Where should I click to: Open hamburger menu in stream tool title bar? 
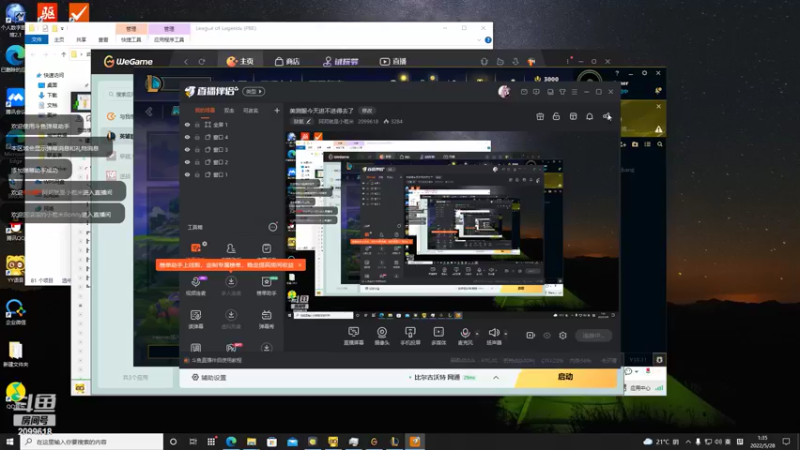tap(574, 92)
